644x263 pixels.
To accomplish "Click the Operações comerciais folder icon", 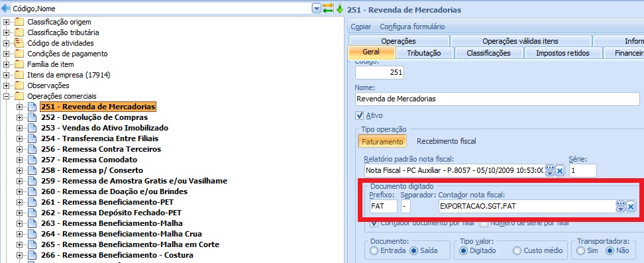I will click(x=19, y=97).
